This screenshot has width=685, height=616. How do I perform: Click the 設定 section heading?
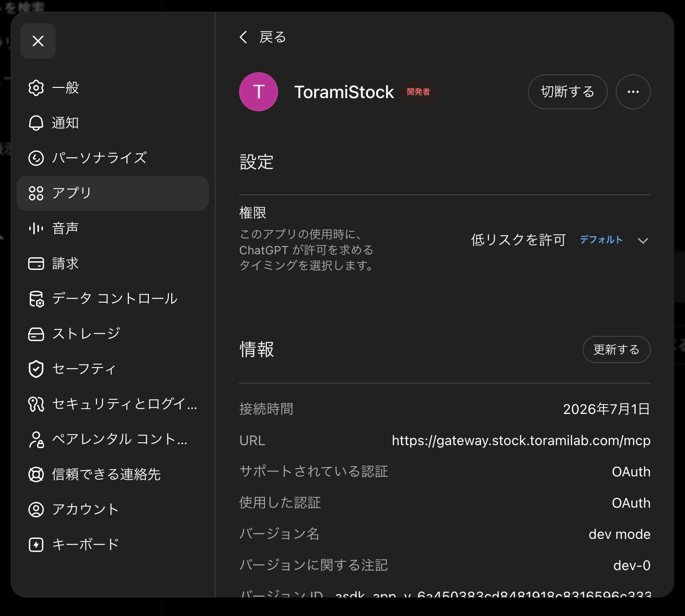coord(257,162)
